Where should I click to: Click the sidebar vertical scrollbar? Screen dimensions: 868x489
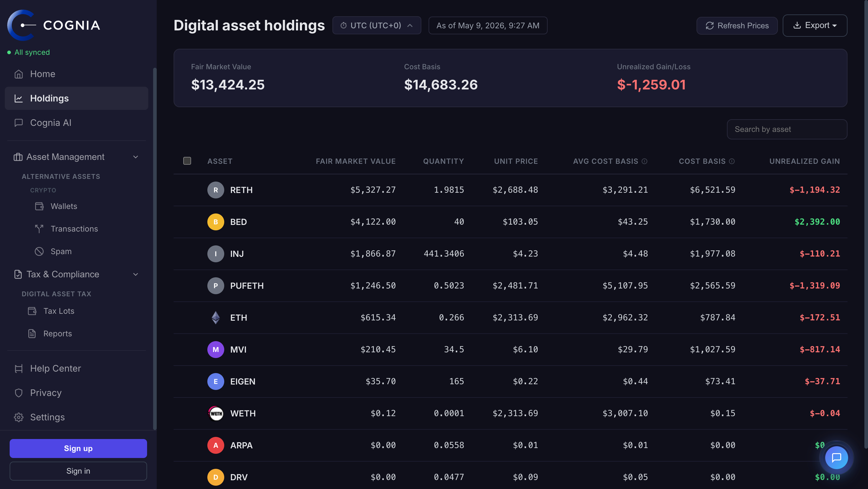tap(155, 249)
